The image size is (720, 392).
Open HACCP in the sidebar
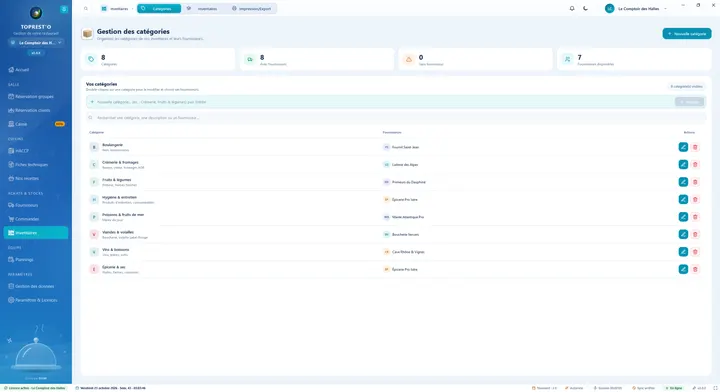(x=36, y=151)
